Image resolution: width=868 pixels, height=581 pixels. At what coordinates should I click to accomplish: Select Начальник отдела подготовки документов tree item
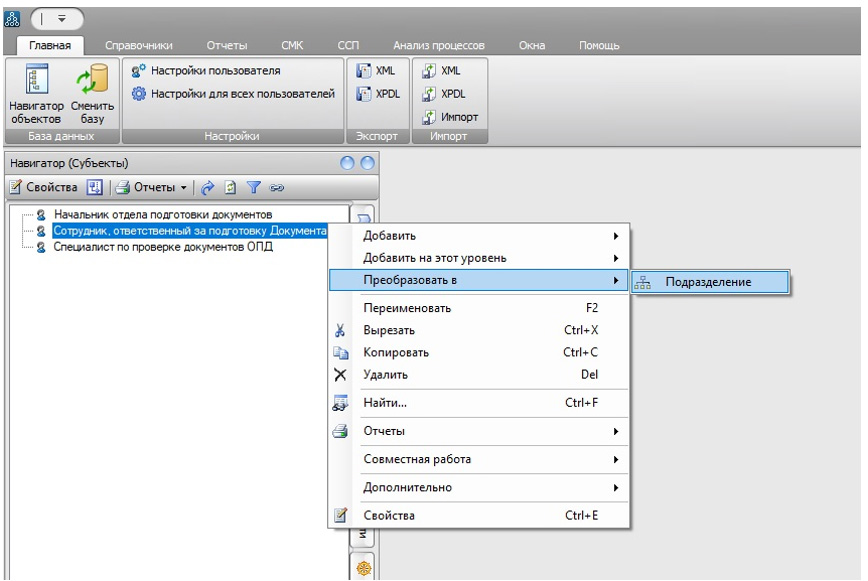162,214
